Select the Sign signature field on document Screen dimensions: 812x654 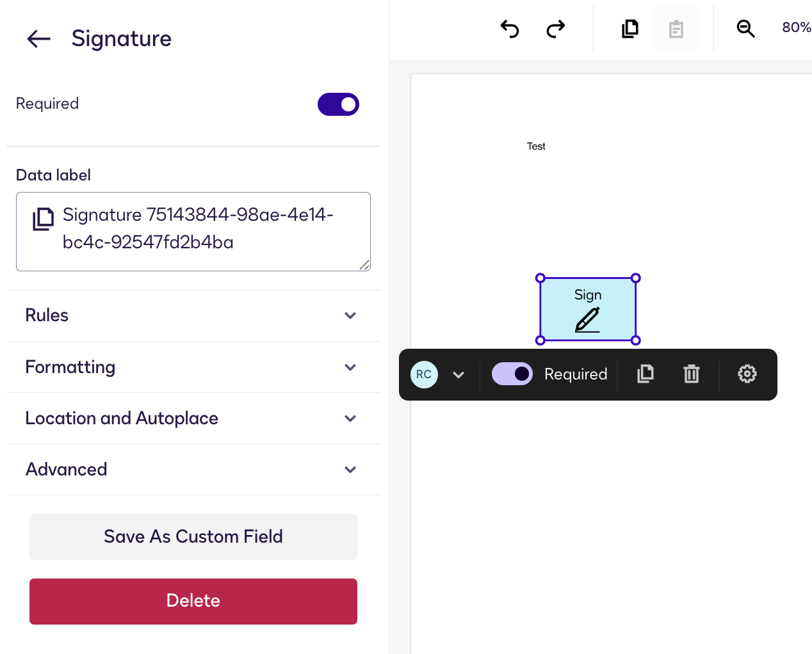pos(588,309)
